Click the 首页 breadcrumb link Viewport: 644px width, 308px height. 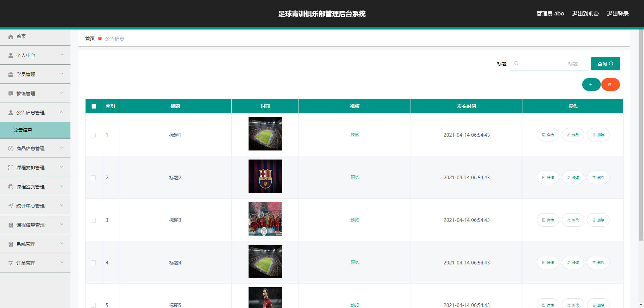(90, 39)
